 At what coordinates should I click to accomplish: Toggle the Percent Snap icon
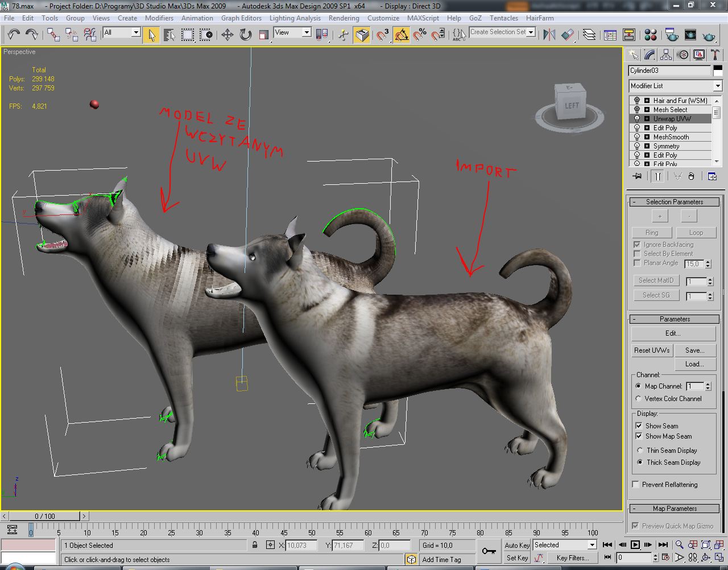(x=420, y=35)
